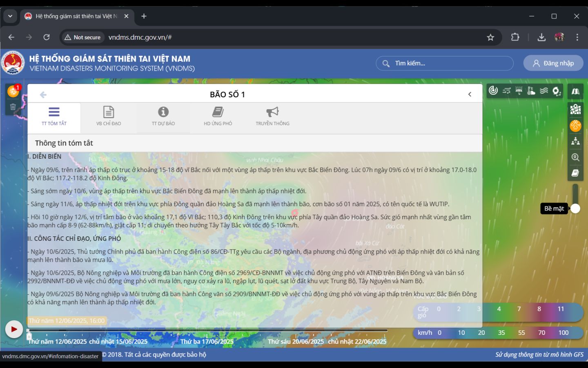Go back using the panel's left arrow
Image resolution: width=588 pixels, height=368 pixels.
(43, 95)
